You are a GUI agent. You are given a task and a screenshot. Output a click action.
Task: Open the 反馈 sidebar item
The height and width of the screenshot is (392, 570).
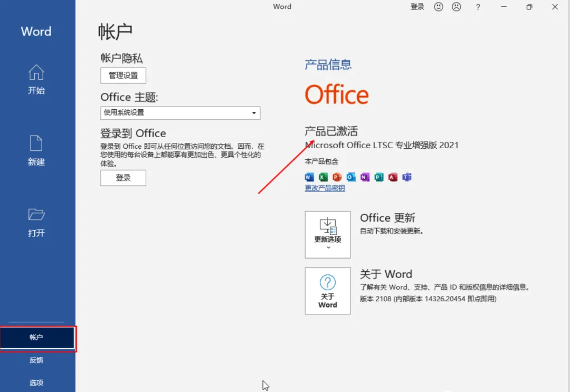coord(36,360)
